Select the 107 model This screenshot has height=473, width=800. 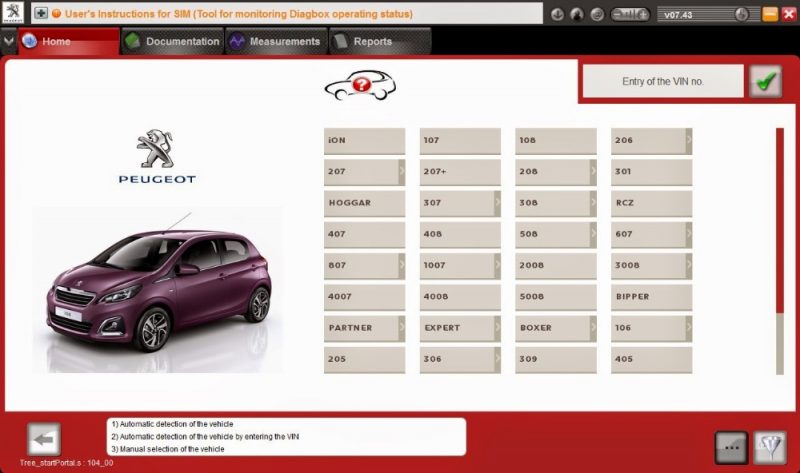click(460, 140)
